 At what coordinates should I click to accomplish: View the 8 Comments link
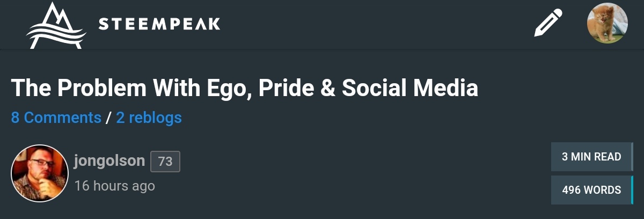(56, 118)
